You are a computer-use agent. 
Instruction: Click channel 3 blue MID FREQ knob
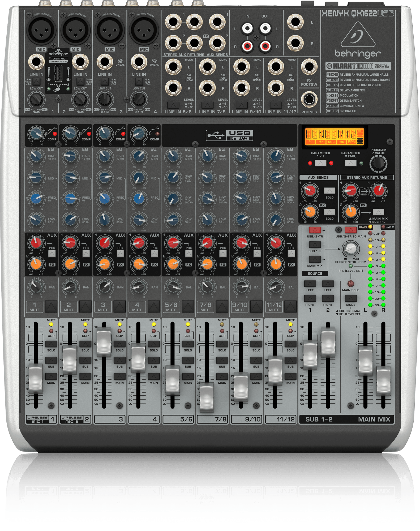tap(105, 199)
